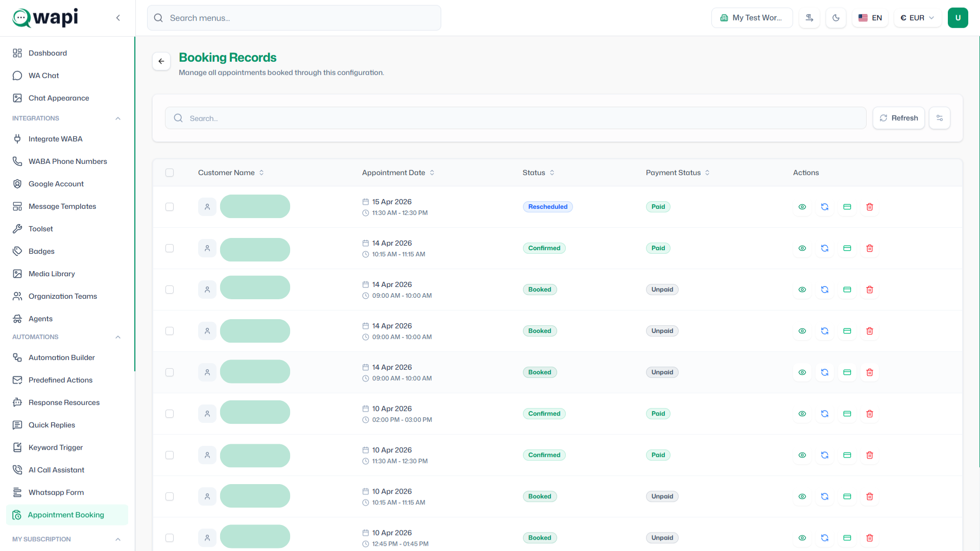Click the back arrow next to Booking Records
980x551 pixels.
click(x=161, y=61)
